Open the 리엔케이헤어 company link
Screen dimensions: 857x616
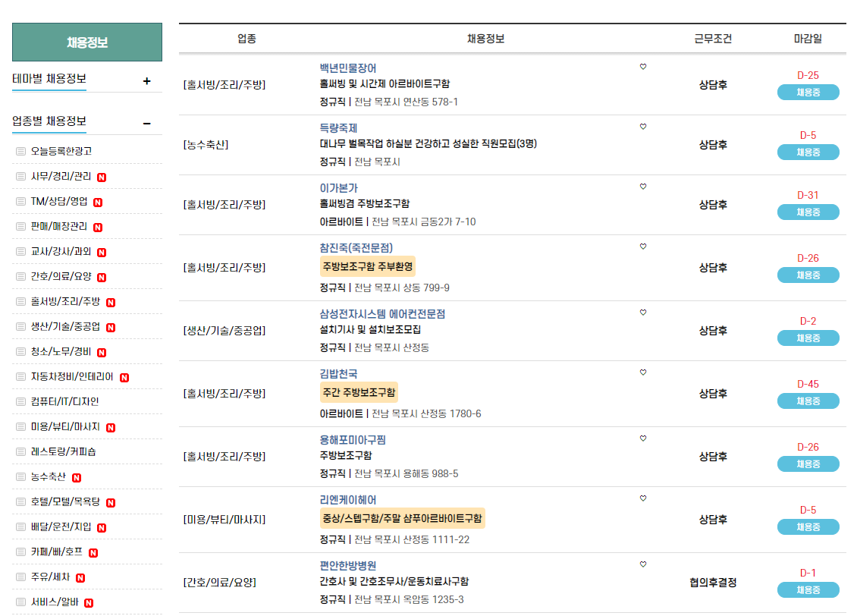[x=347, y=500]
